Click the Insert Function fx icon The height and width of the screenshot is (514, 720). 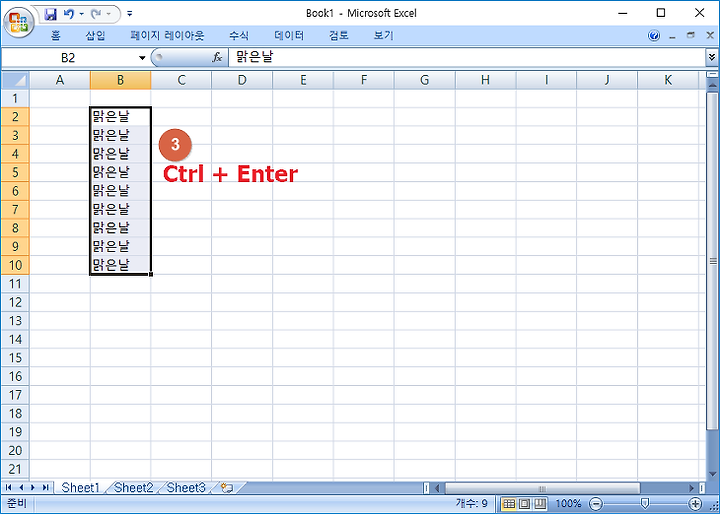[x=217, y=57]
